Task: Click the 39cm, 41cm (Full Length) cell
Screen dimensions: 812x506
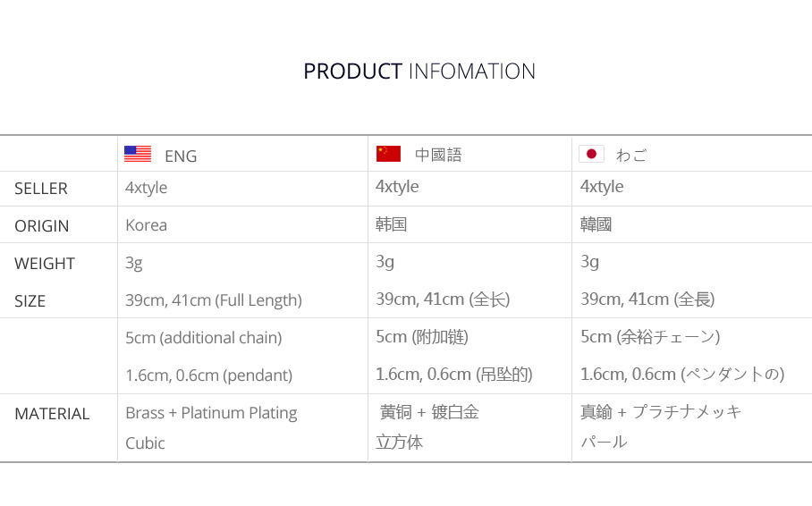Action: click(214, 300)
